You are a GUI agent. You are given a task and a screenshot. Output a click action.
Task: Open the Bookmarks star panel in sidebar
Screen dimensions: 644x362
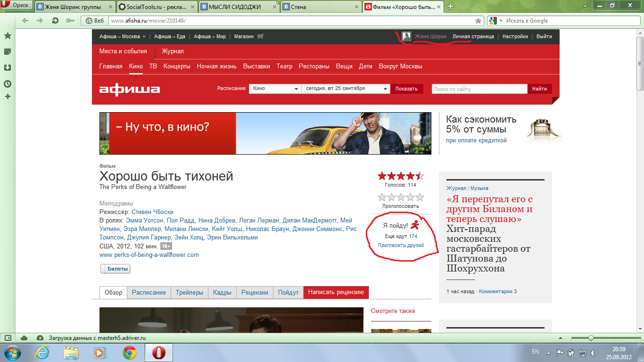[x=8, y=36]
